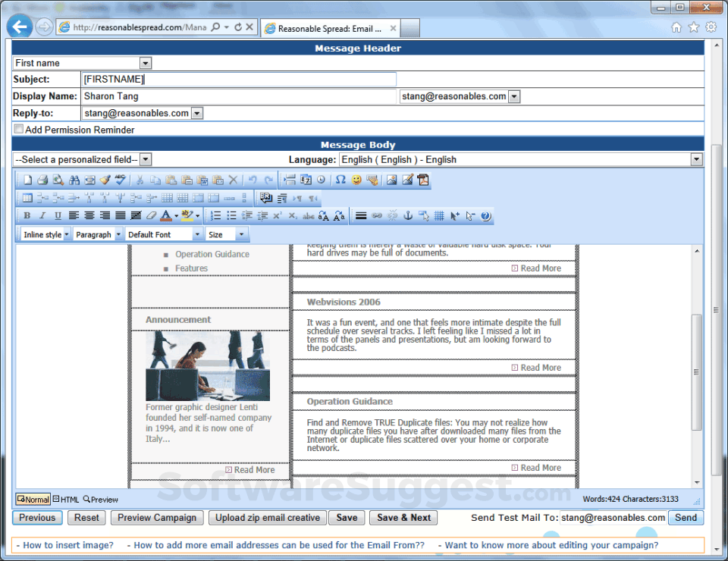Insert horizontal rule line icon
The height and width of the screenshot is (561, 728).
tap(361, 216)
